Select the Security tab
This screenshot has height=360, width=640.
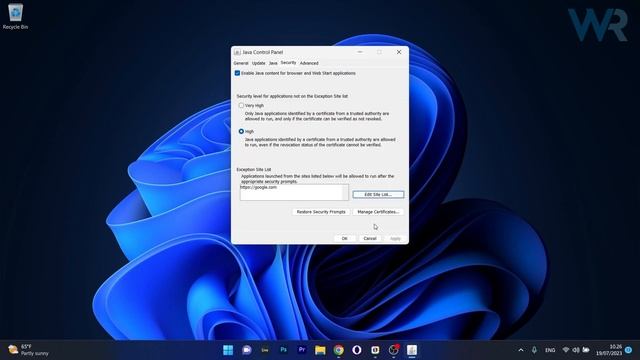pos(288,63)
